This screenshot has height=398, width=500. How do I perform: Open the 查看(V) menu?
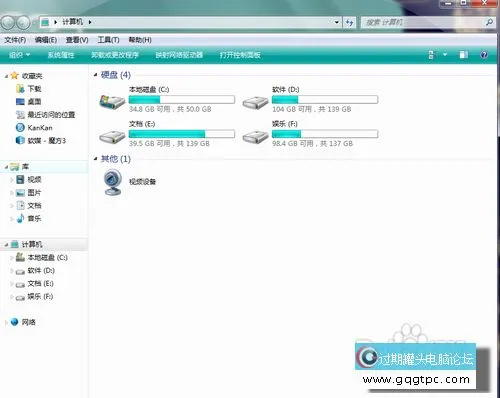77,40
